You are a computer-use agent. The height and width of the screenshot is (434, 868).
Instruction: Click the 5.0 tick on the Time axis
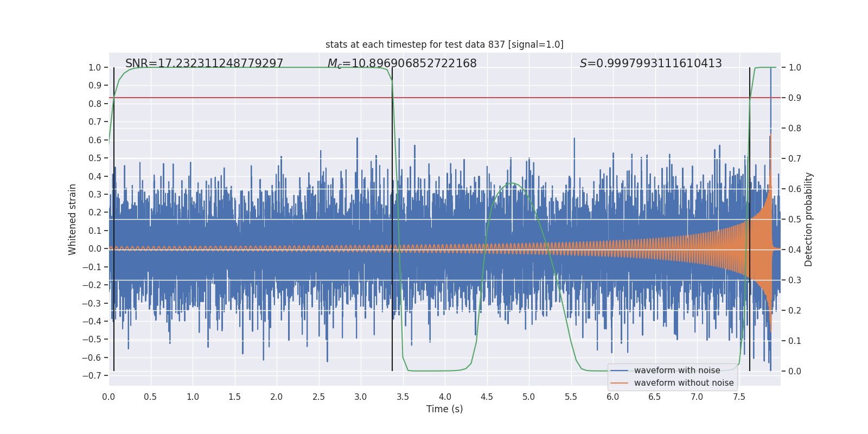pyautogui.click(x=529, y=397)
